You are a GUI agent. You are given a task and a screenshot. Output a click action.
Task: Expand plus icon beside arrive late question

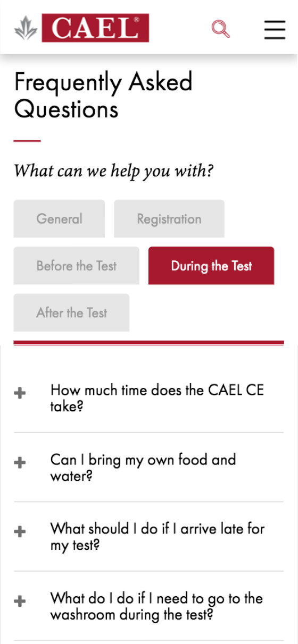click(20, 531)
